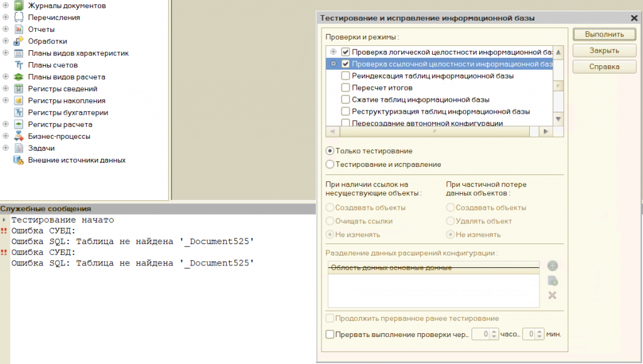This screenshot has width=643, height=364.
Task: Click the Выполнить button
Action: (605, 35)
